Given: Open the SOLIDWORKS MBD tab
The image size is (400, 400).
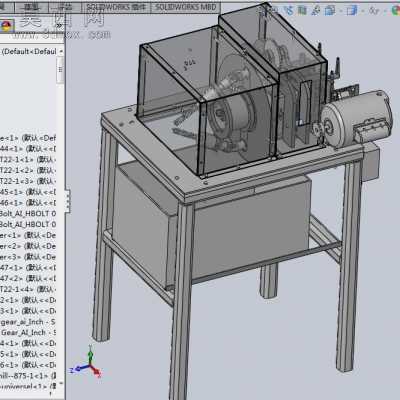Looking at the screenshot, I should tap(185, 7).
